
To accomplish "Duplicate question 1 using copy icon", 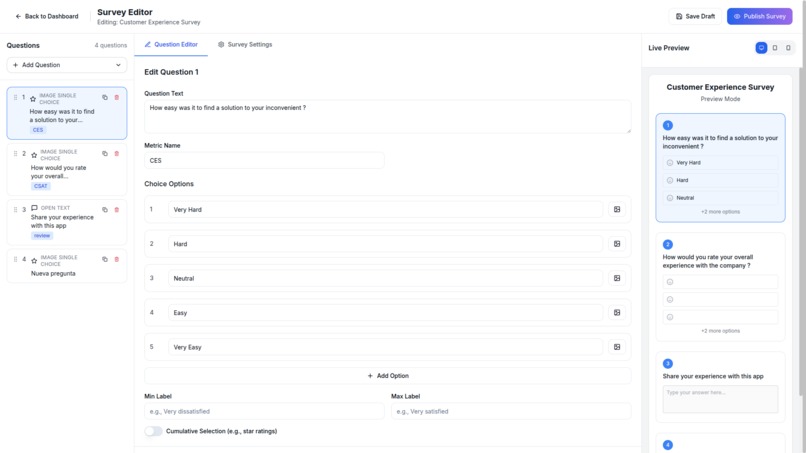I will tap(105, 97).
